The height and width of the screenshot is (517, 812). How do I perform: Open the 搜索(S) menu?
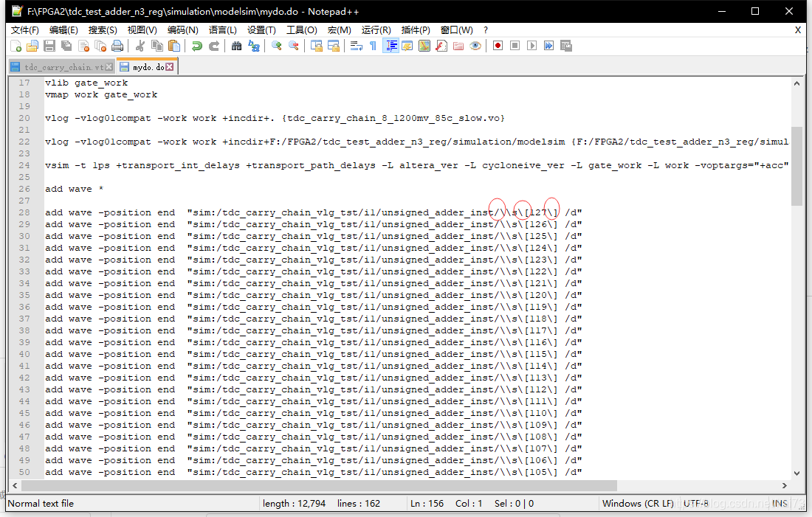point(103,30)
